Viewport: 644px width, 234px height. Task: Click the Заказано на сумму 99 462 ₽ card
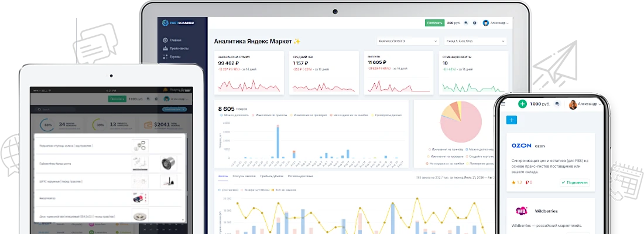point(249,73)
